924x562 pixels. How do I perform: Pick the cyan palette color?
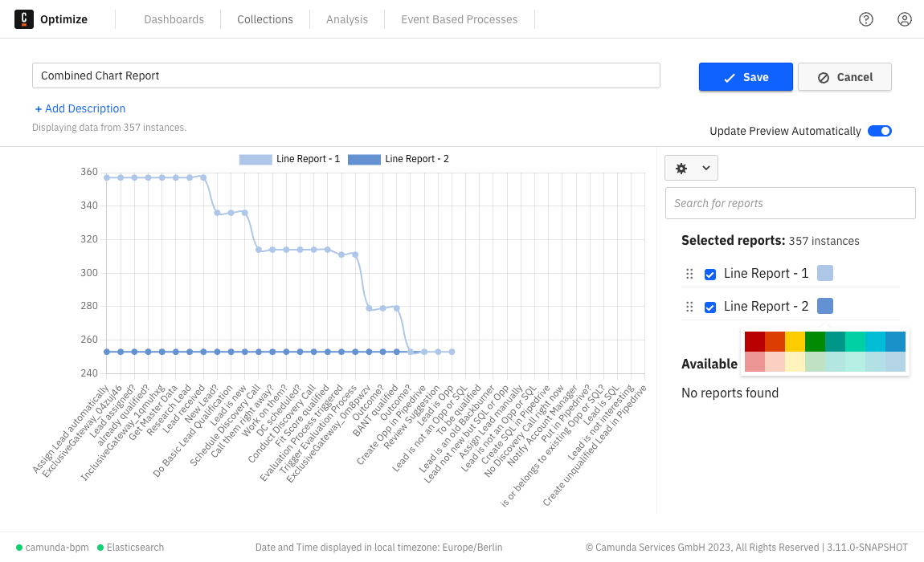875,342
